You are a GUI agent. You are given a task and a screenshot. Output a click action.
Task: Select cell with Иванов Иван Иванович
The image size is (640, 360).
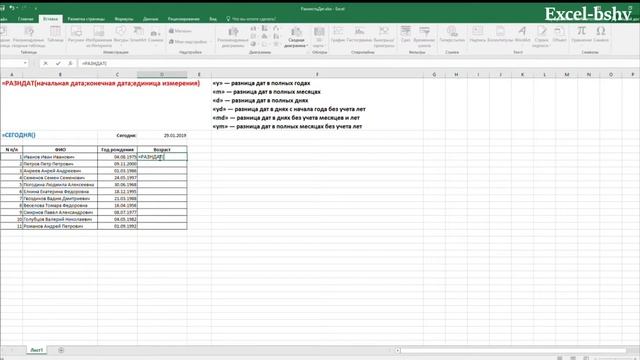click(60, 157)
